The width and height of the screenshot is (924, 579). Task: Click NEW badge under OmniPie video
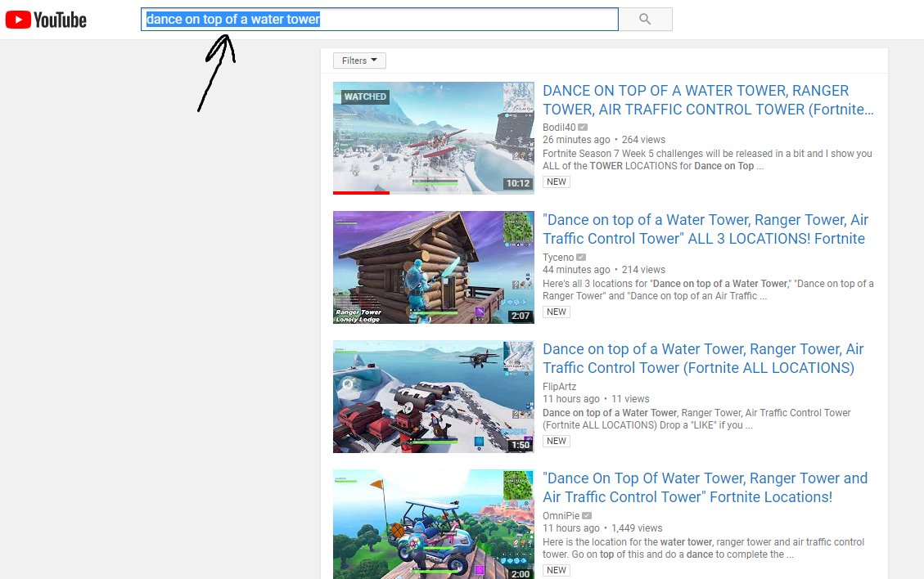[x=557, y=569]
